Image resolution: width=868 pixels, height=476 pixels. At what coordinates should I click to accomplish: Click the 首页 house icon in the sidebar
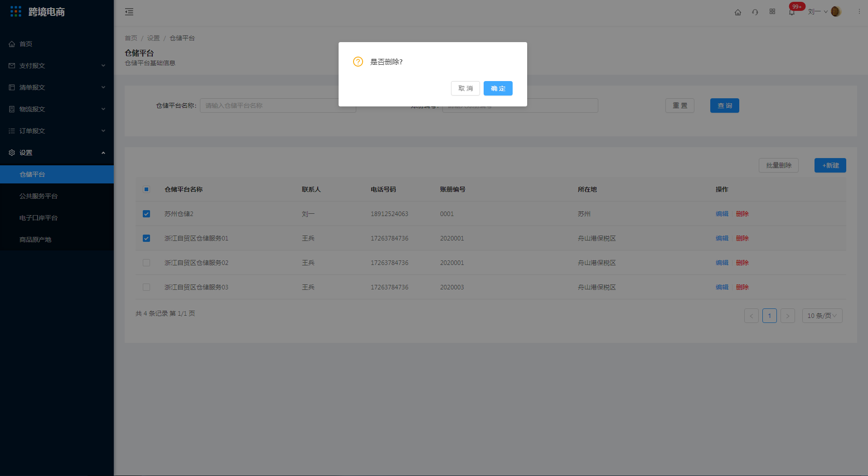(12, 44)
